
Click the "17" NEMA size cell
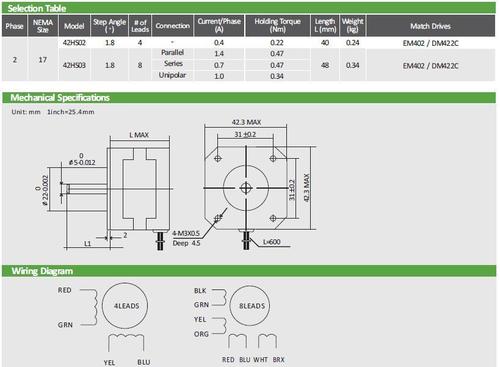[x=43, y=60]
